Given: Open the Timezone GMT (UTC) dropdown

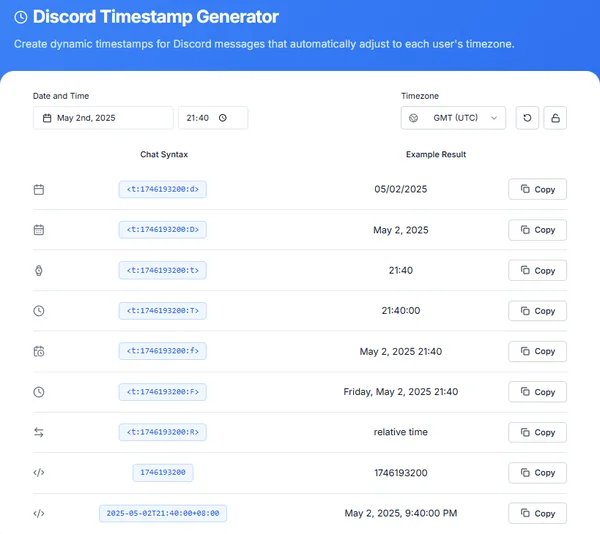Looking at the screenshot, I should pos(453,118).
